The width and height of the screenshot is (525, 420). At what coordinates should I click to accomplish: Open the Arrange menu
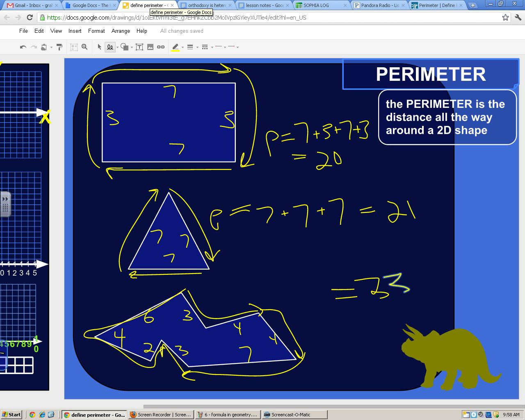coord(120,31)
